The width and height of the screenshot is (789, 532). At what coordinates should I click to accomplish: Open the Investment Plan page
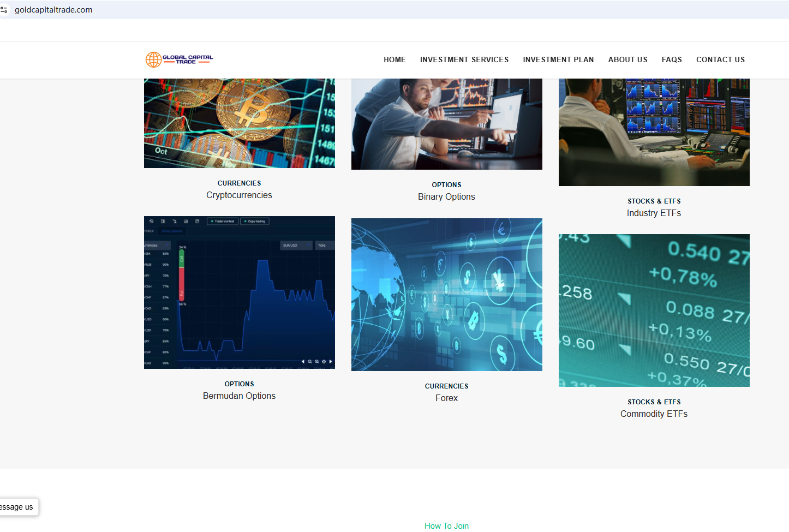coord(558,59)
